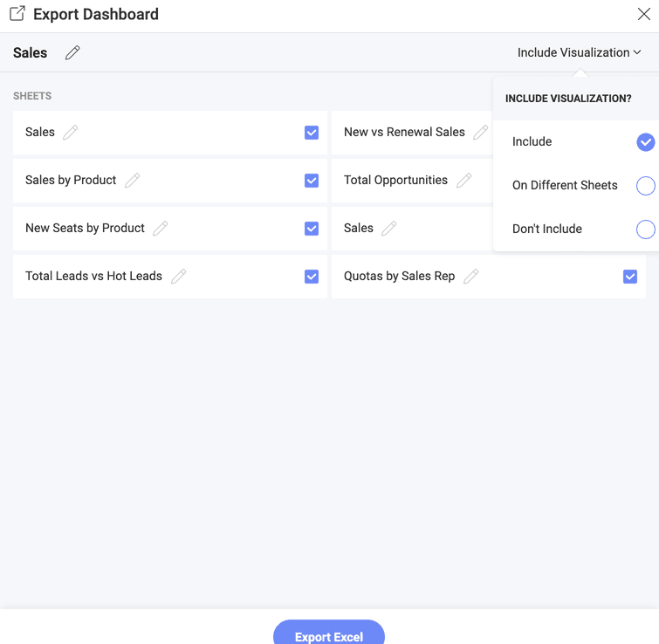Close the Export Dashboard dialog
659x644 pixels.
643,14
